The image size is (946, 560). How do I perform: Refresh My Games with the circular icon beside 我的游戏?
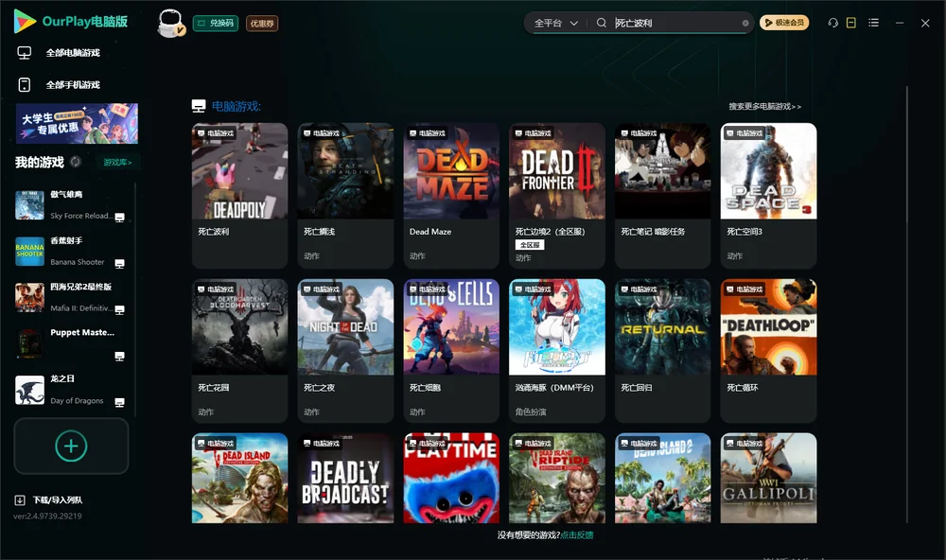pos(76,162)
